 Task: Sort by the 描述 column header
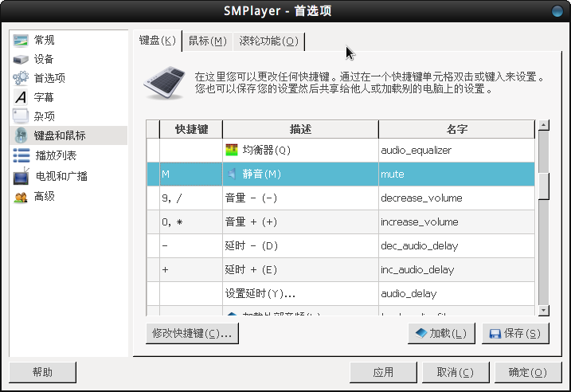[300, 129]
